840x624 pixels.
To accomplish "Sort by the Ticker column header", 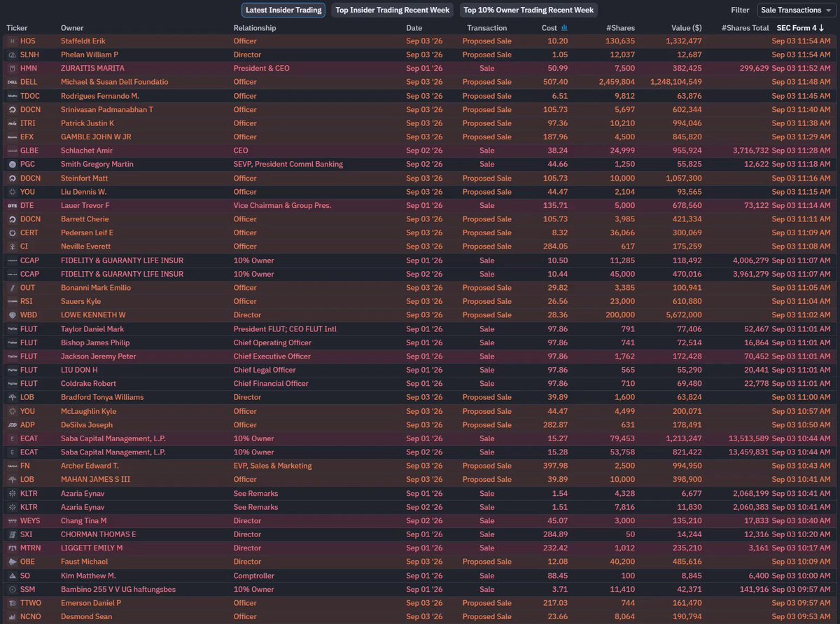I will 17,28.
